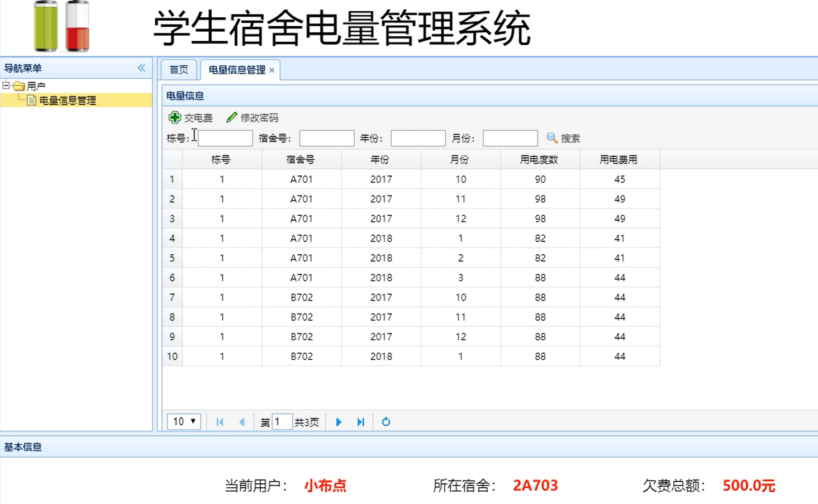Click the arrears amount 500.0元
The width and height of the screenshot is (818, 504).
pos(749,486)
